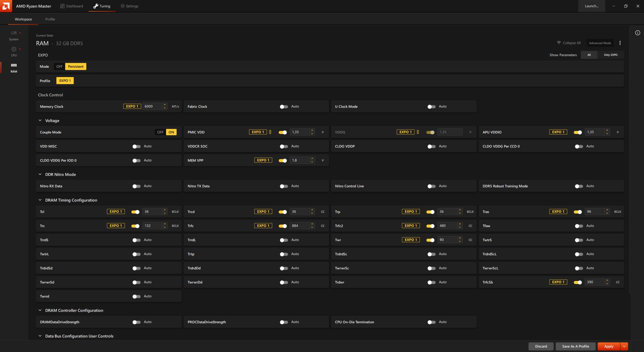Open the RAM section in the sidebar
This screenshot has height=352, width=644.
click(14, 67)
